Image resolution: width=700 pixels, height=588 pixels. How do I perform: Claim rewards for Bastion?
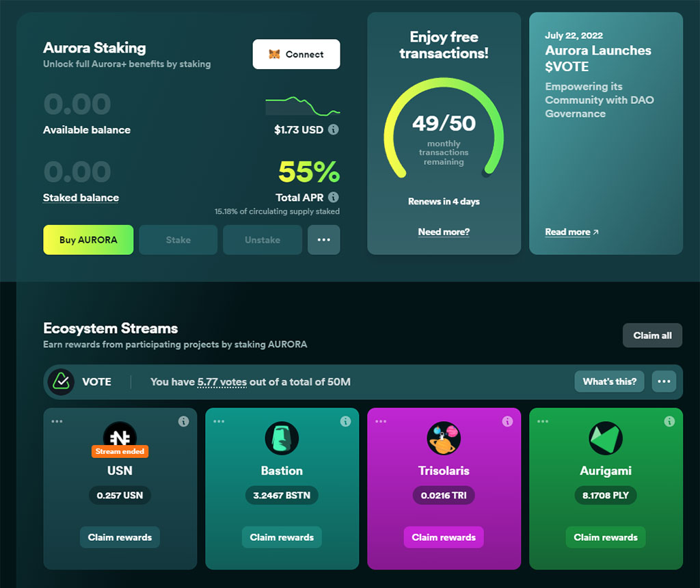[x=282, y=537]
